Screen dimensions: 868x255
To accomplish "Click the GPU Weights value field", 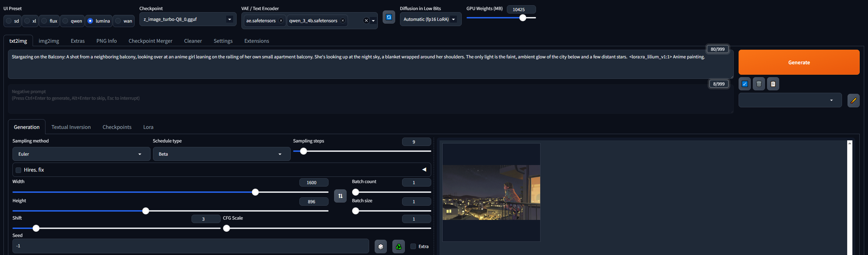I will (x=521, y=9).
